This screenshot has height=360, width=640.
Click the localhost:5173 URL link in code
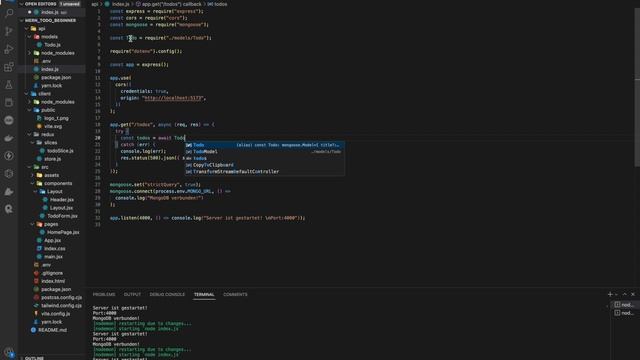173,98
